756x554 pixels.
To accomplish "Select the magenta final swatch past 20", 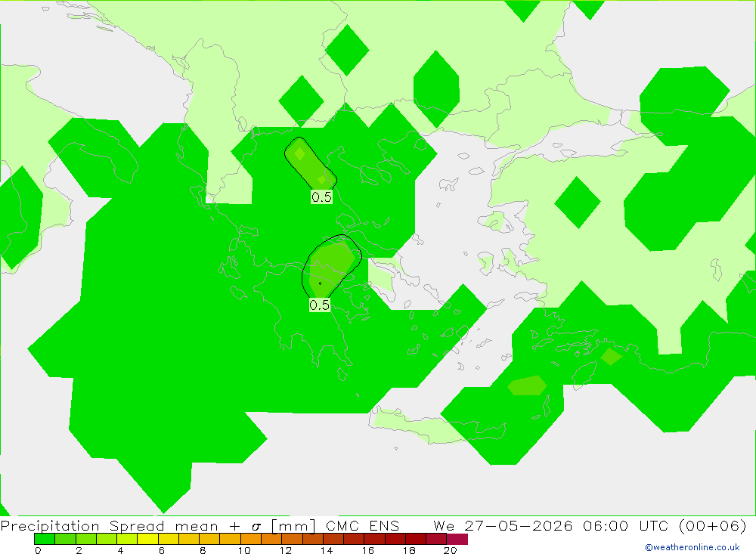I will point(457,539).
